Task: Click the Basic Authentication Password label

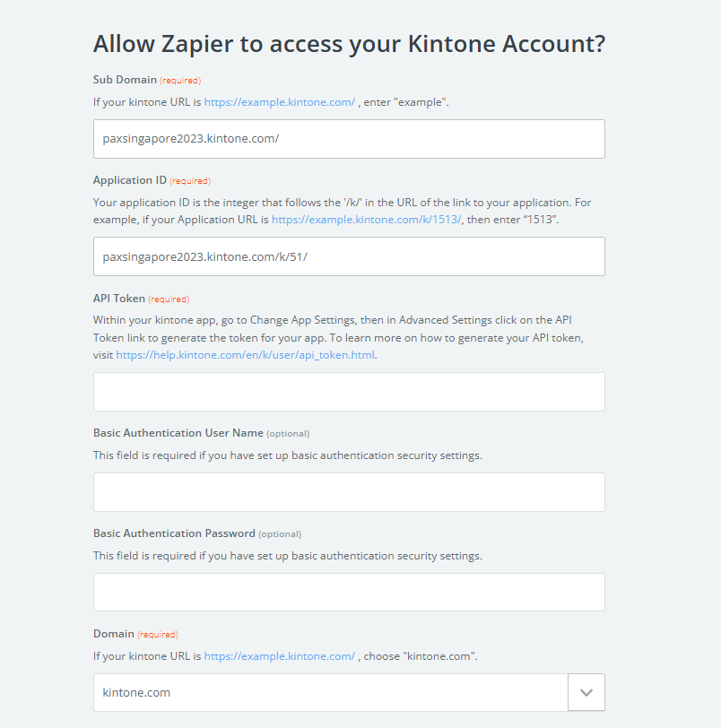Action: coord(174,533)
